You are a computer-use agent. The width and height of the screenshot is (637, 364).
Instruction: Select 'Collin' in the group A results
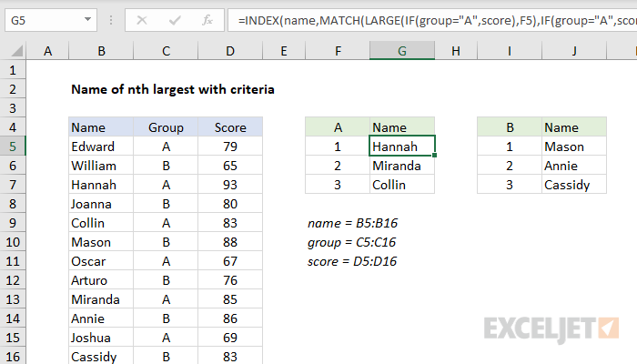tap(402, 185)
